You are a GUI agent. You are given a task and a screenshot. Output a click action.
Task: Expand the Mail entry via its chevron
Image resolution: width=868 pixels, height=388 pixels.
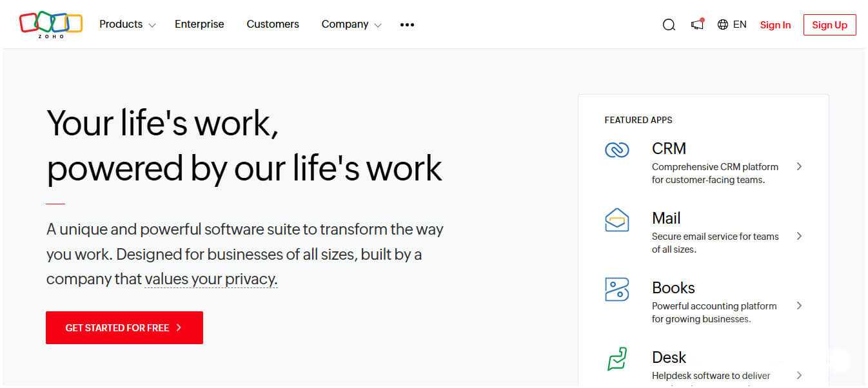(x=800, y=236)
